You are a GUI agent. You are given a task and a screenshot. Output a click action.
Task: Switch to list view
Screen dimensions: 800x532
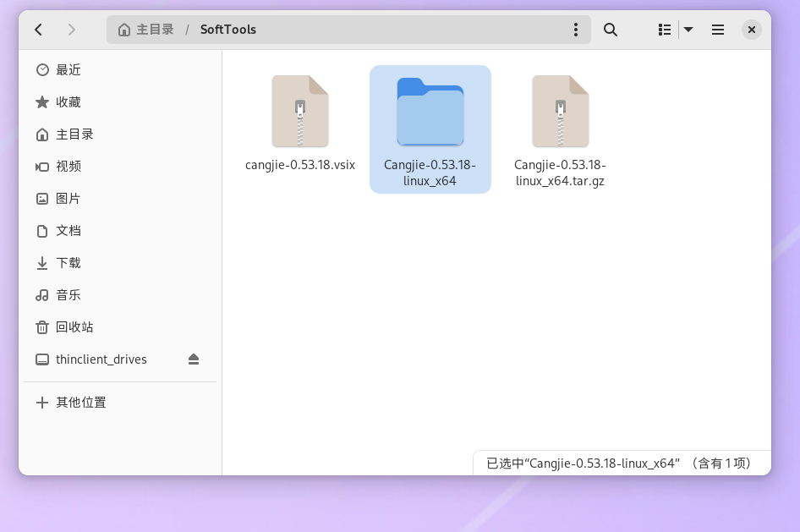665,30
